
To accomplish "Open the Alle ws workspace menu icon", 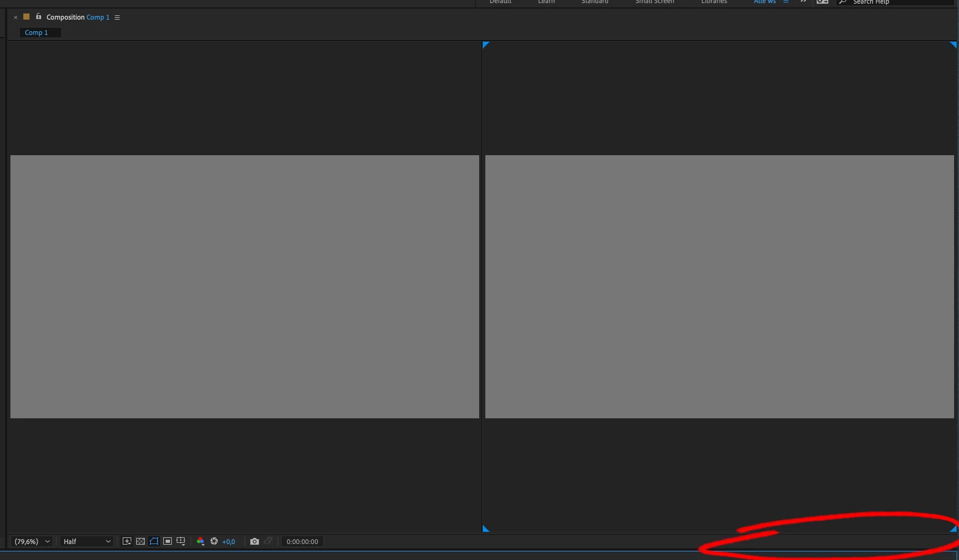I will pos(786,2).
